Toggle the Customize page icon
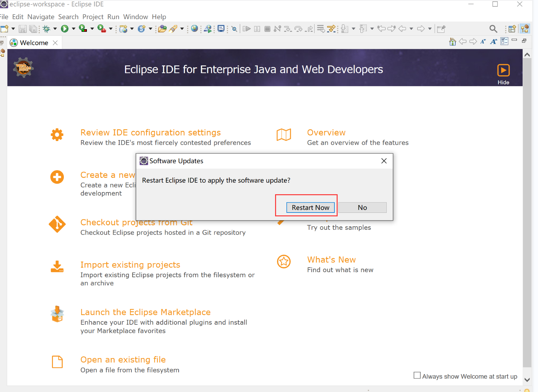 [x=504, y=41]
